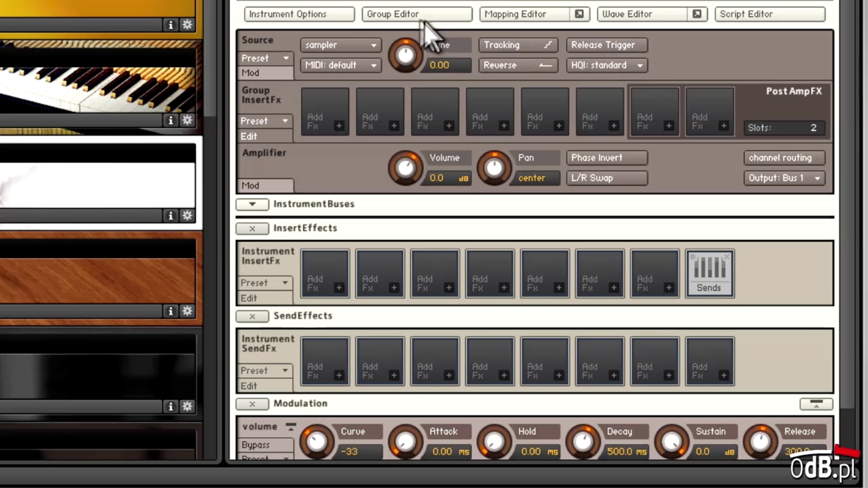The width and height of the screenshot is (868, 488).
Task: Toggle the Release Trigger button
Action: click(x=607, y=45)
